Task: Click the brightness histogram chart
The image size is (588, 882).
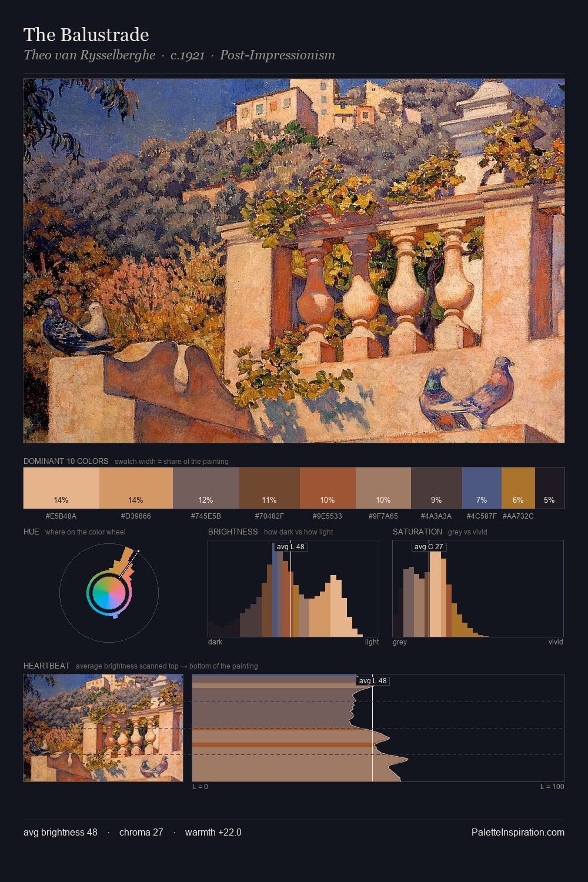Action: pos(293,589)
